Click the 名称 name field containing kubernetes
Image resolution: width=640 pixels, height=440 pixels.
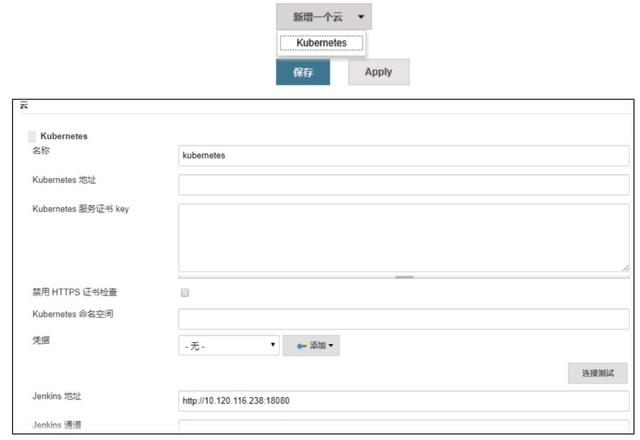click(x=404, y=156)
